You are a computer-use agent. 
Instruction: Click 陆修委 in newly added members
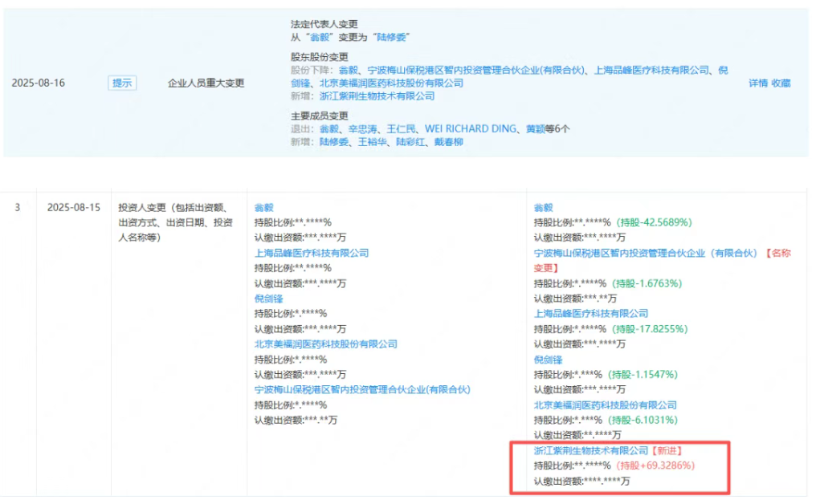tap(332, 142)
